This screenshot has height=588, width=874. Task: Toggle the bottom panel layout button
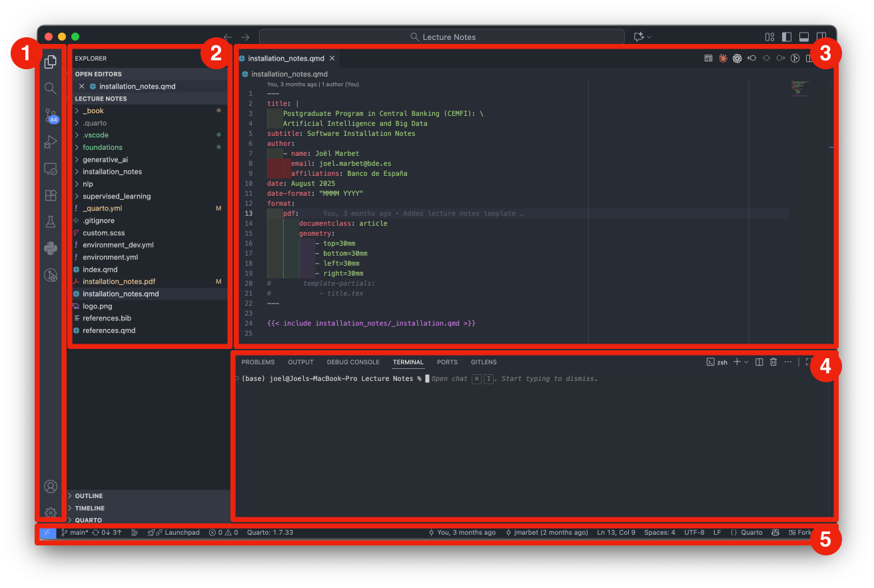(x=804, y=37)
